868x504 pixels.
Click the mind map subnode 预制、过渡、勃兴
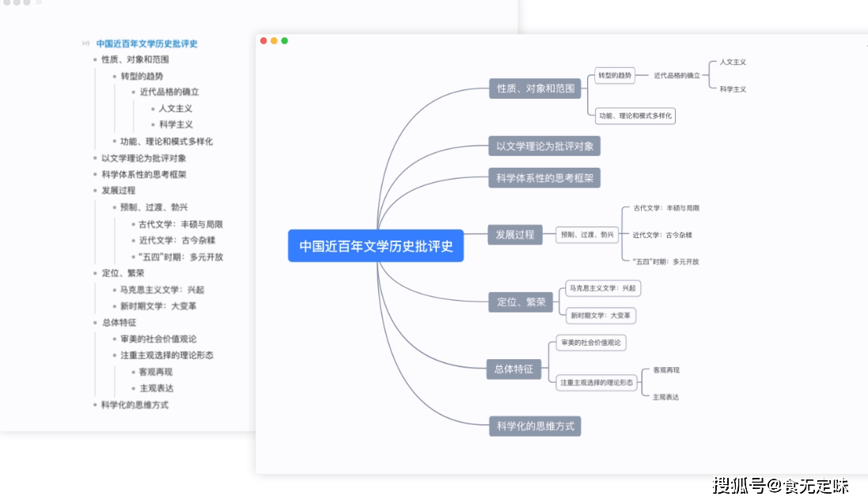click(x=588, y=235)
